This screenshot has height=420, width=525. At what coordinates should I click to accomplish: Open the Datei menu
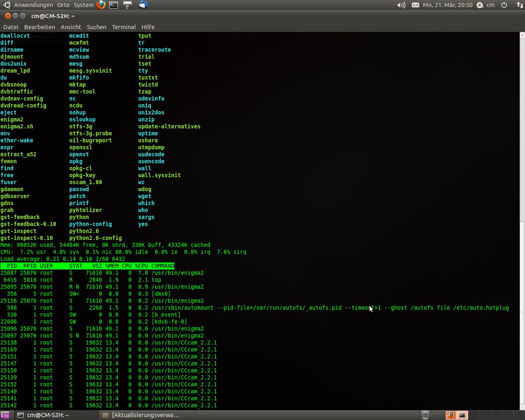tap(11, 27)
